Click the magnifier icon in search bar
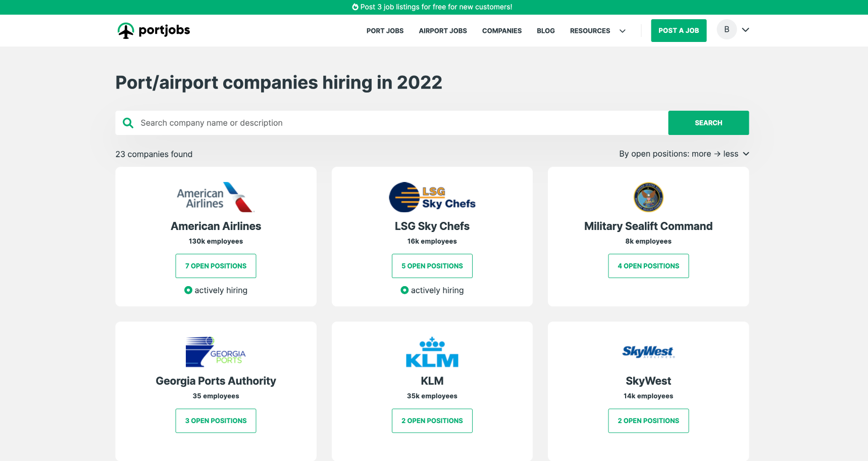Image resolution: width=868 pixels, height=461 pixels. [x=128, y=123]
